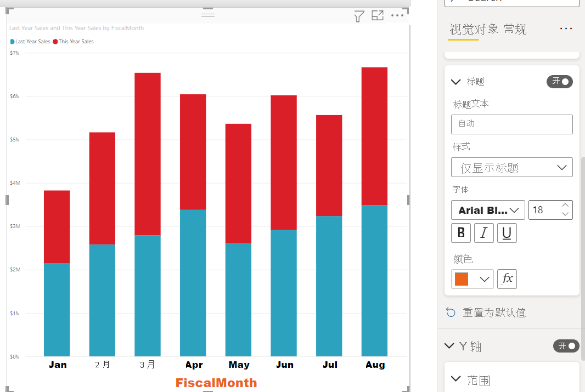Open the visual's filter icon
The height and width of the screenshot is (392, 585).
coord(359,16)
